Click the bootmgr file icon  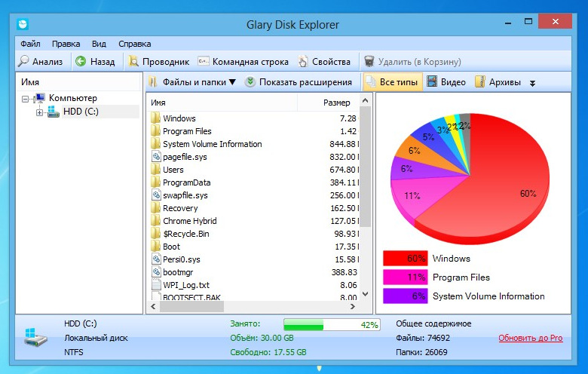156,272
